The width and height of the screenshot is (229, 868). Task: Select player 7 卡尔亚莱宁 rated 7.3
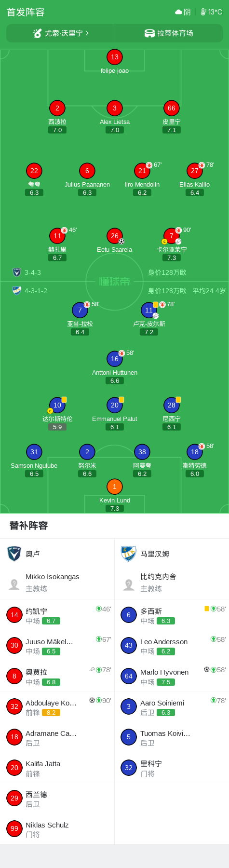[x=172, y=236]
